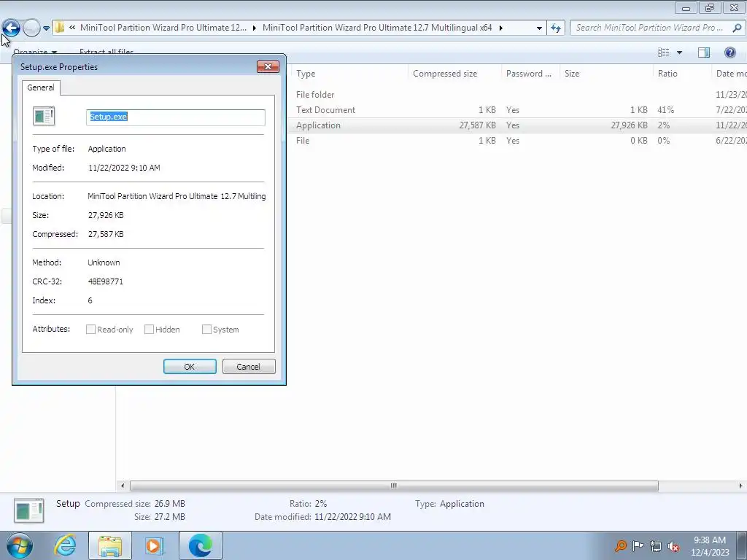Open the Windows Start menu

(20, 545)
